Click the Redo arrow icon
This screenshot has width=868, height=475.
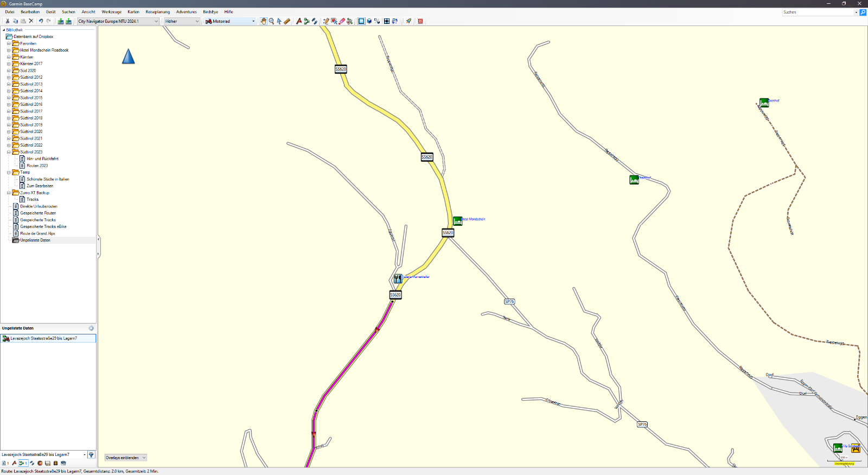point(48,21)
